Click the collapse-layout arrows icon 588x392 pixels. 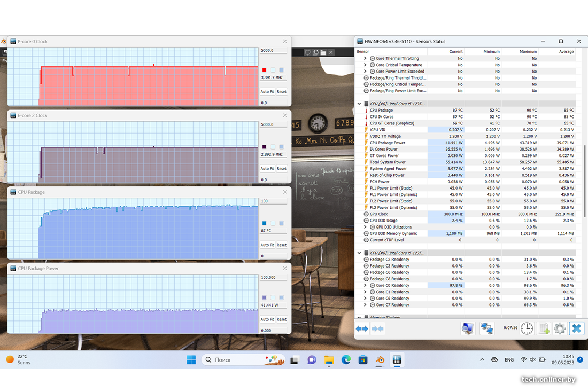(x=377, y=328)
